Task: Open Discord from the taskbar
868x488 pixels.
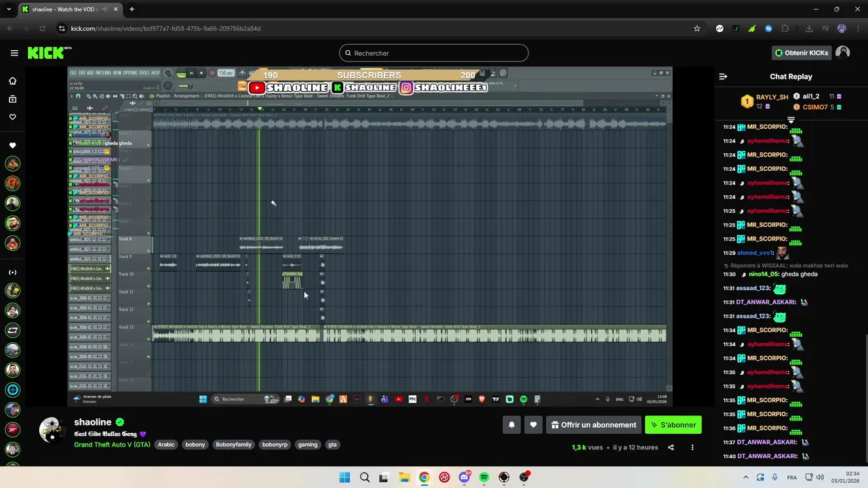Action: 464,477
